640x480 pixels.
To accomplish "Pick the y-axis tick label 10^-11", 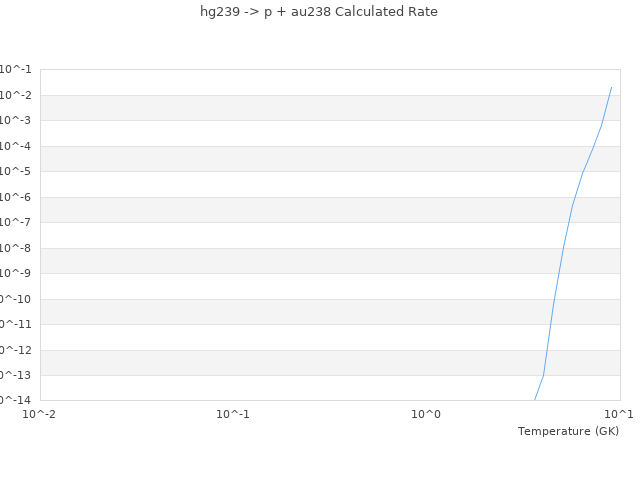I will click(x=14, y=324).
